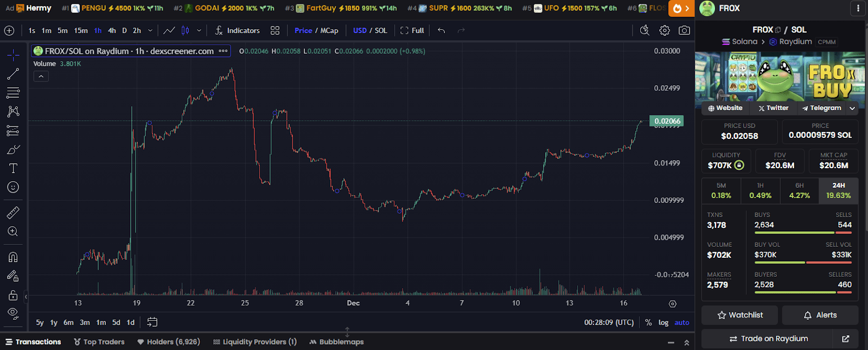868x350 pixels.
Task: Open the Fibonacci retracement tools
Action: point(13,93)
